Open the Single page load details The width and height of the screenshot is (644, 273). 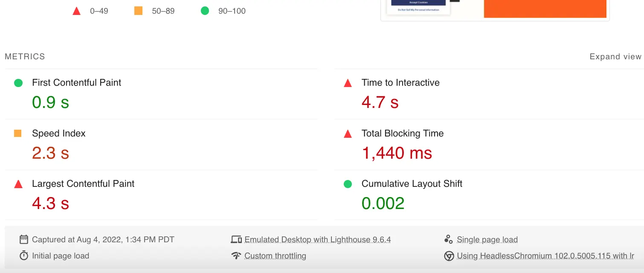tap(487, 240)
